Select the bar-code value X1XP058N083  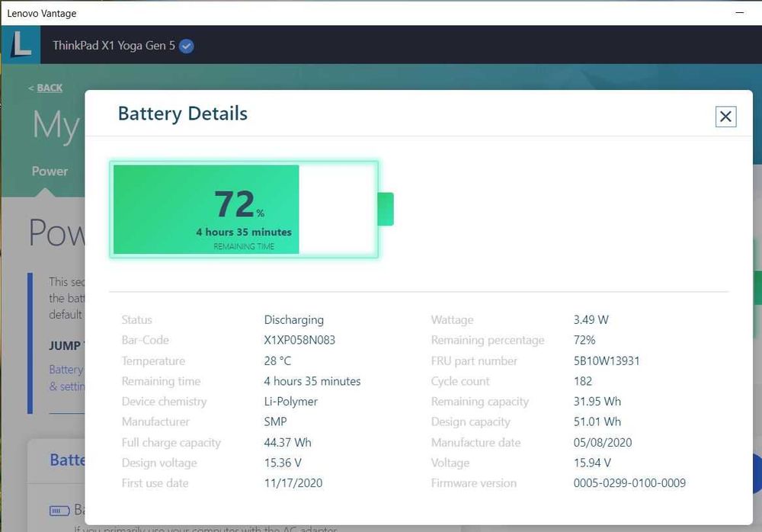point(299,341)
